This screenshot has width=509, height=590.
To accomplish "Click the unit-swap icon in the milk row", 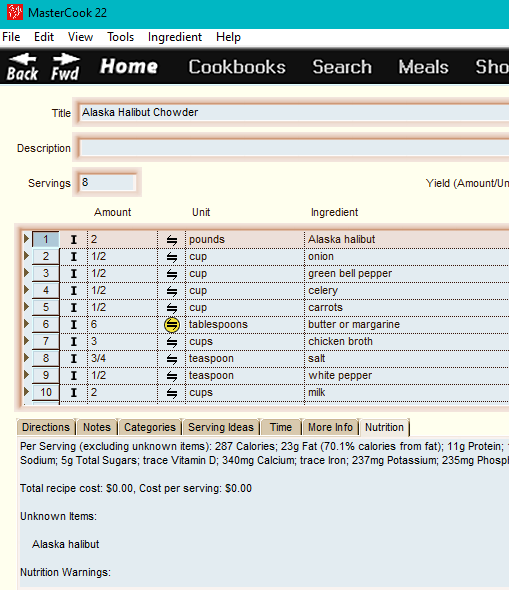I will coord(172,393).
